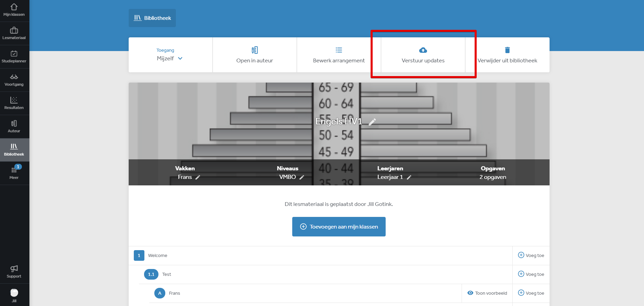This screenshot has height=306, width=644.
Task: Edit the title Engels HV1 pencil
Action: tap(372, 122)
